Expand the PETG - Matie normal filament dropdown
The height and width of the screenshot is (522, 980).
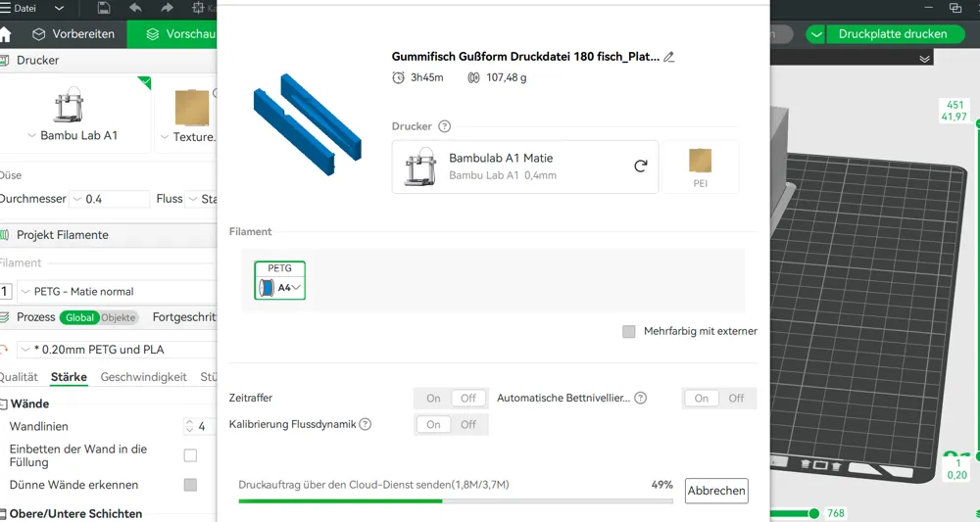pyautogui.click(x=117, y=292)
